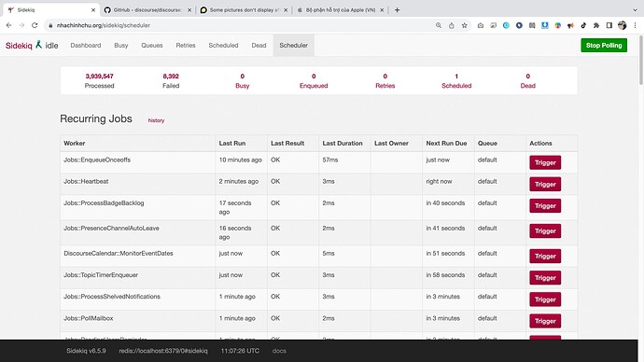Open the Scheduled nav item
This screenshot has width=644, height=362.
tap(223, 46)
